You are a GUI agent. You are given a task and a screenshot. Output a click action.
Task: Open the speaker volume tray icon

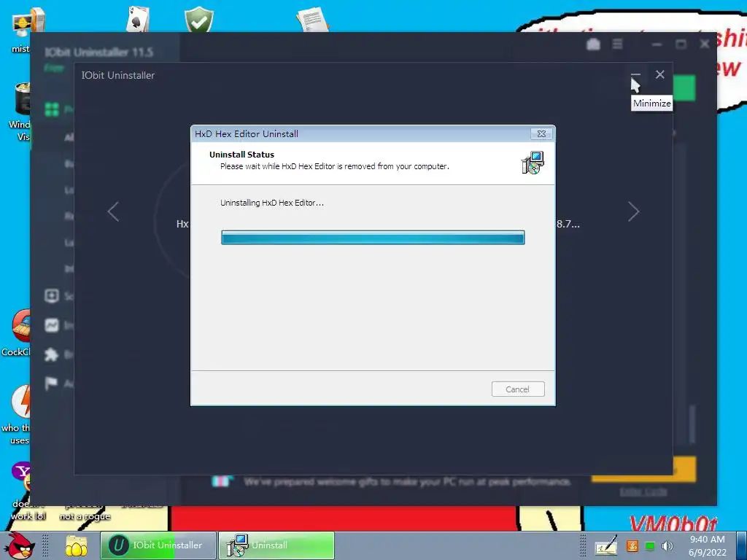667,545
